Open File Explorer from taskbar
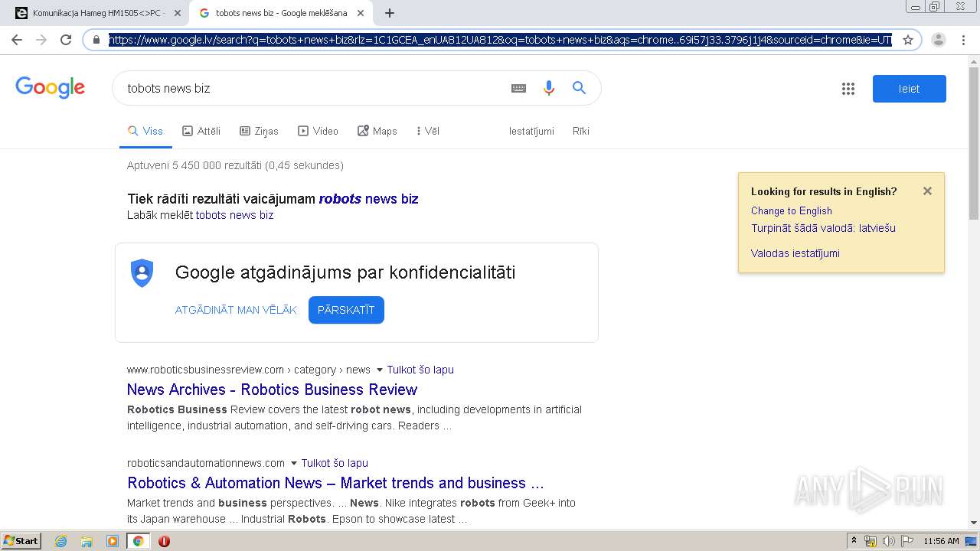 click(87, 541)
